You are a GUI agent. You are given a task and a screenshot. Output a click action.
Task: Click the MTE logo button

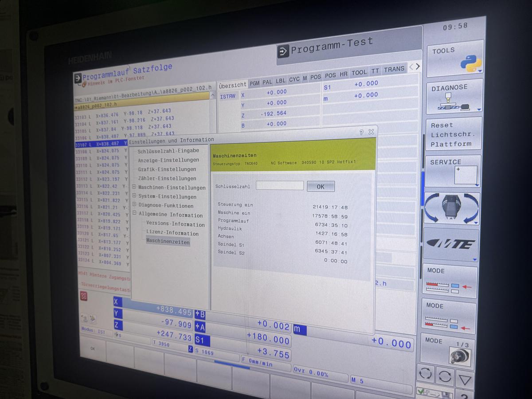pyautogui.click(x=451, y=244)
